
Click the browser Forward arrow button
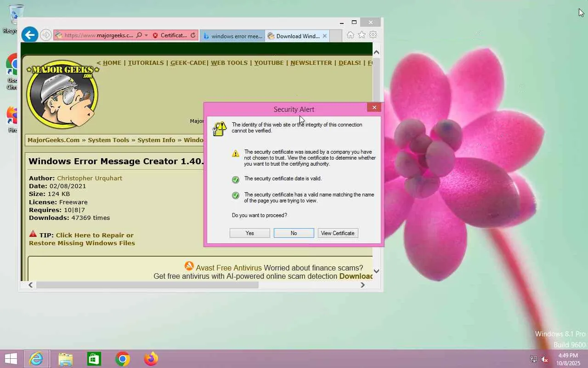pyautogui.click(x=45, y=35)
